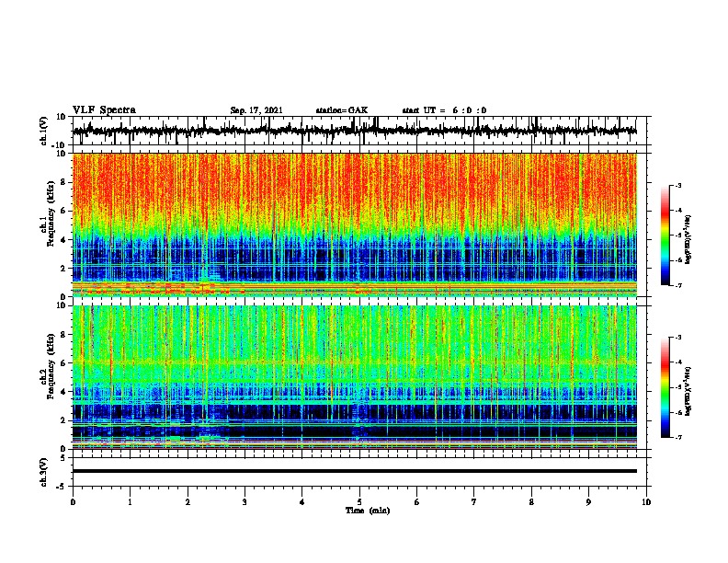Click the "-3" label on ch.1 color bar
This screenshot has height=563, width=728.
pyautogui.click(x=677, y=185)
